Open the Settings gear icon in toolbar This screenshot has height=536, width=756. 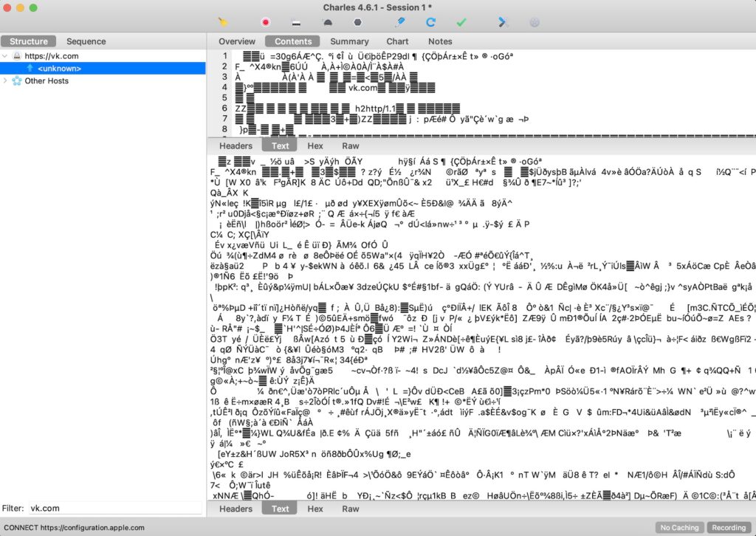535,22
